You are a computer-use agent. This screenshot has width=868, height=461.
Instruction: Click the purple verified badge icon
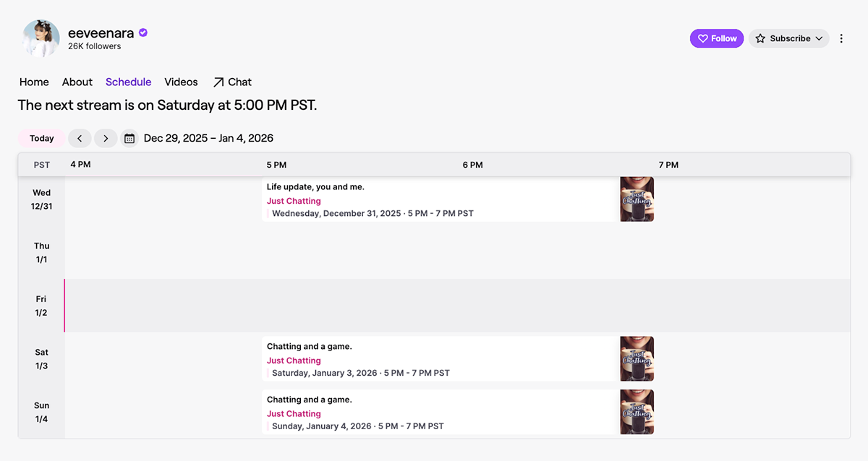(x=143, y=33)
